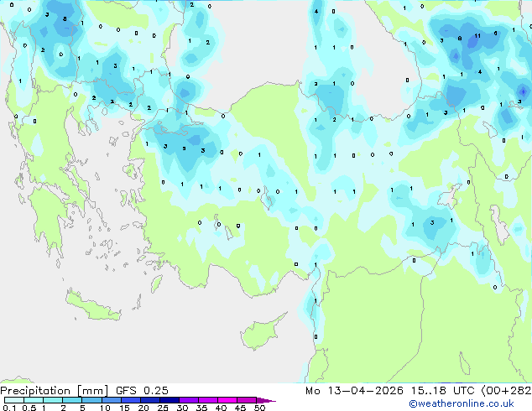Pick the 40–45 mm magenta legend swatch

click(x=227, y=400)
